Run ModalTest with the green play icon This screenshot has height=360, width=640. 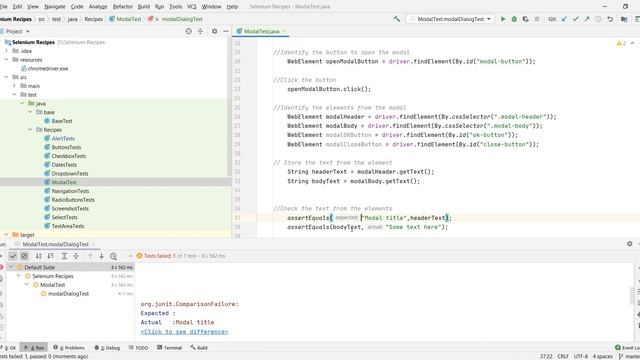pyautogui.click(x=503, y=19)
